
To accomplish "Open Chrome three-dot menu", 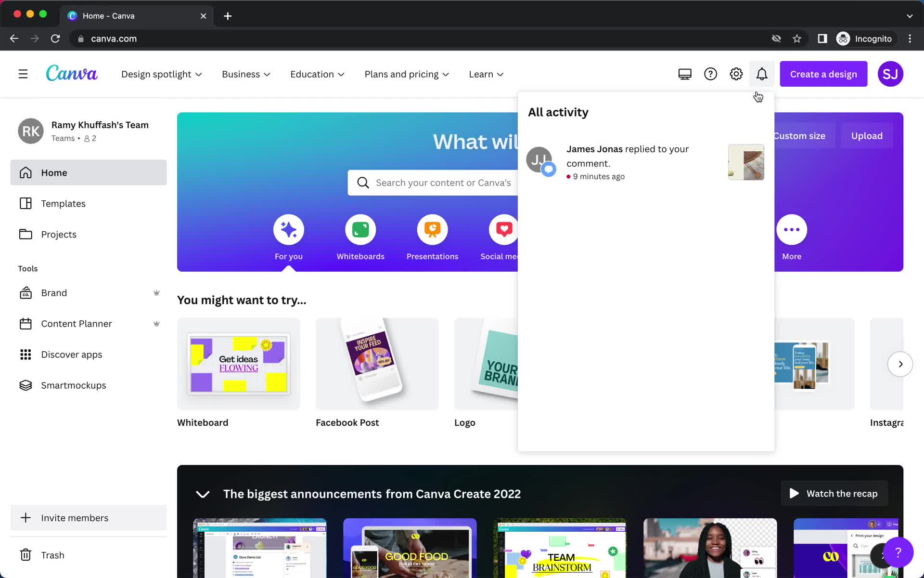I will tap(910, 39).
